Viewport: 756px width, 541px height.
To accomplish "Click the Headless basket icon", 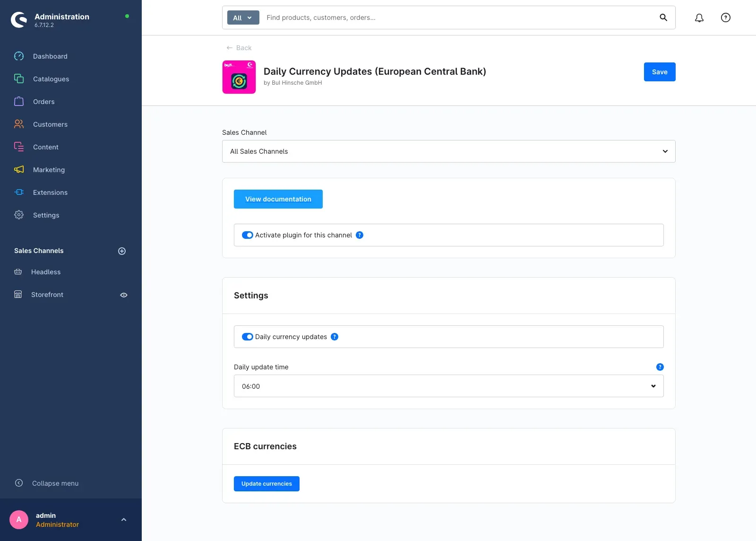I will click(18, 272).
